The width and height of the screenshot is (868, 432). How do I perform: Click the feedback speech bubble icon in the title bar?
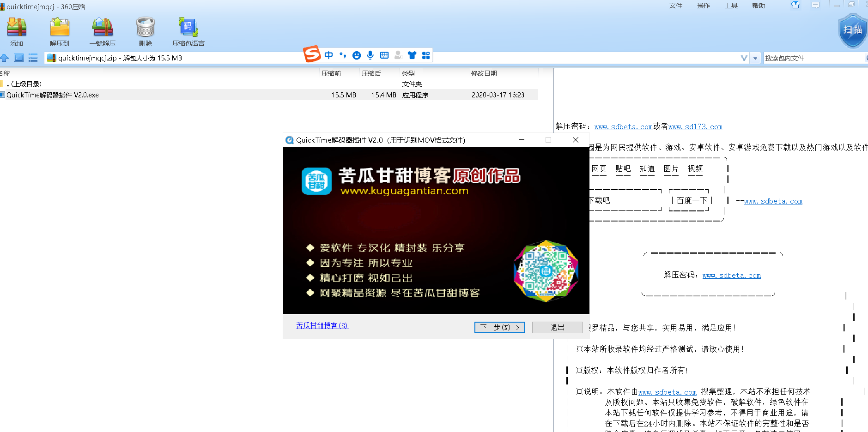(815, 5)
